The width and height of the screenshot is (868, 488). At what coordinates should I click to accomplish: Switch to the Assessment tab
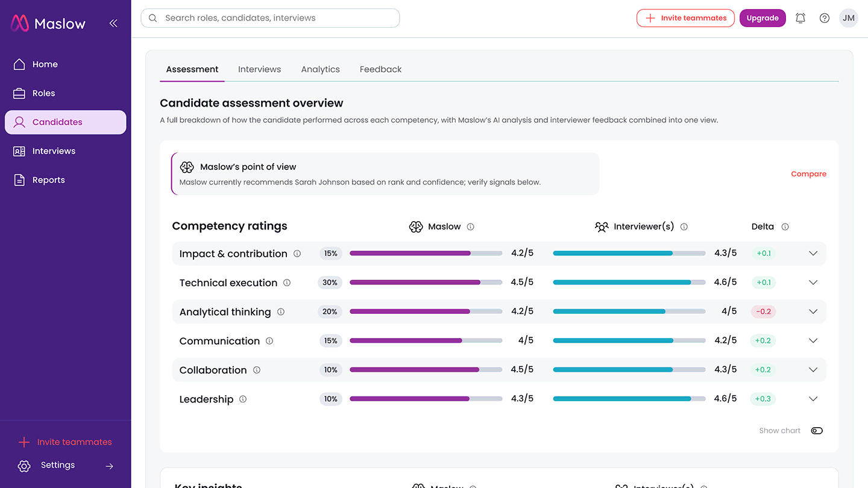192,70
